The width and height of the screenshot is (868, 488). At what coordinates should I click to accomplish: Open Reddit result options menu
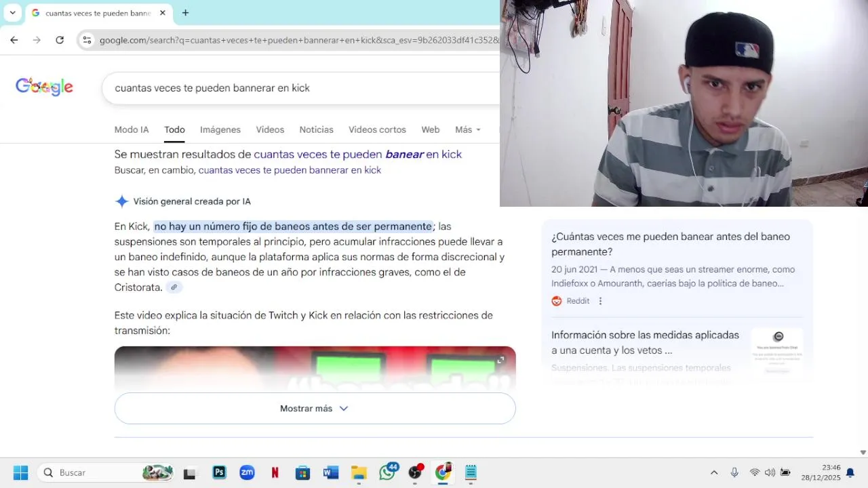coord(600,301)
